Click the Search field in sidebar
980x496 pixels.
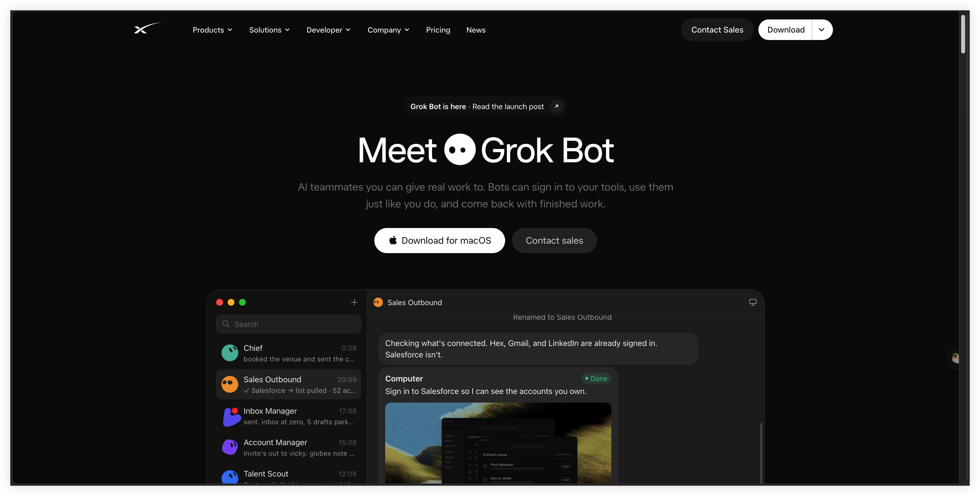pyautogui.click(x=288, y=324)
